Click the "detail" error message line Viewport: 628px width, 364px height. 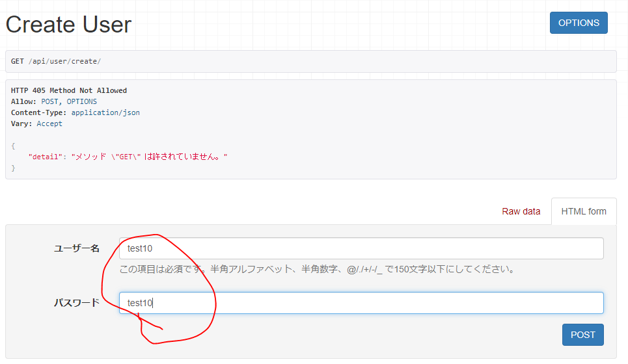[x=128, y=157]
